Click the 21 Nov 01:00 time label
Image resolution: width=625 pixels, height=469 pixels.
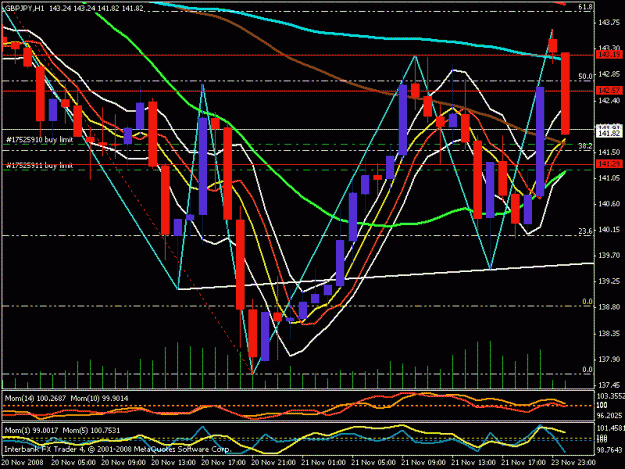pyautogui.click(x=323, y=463)
